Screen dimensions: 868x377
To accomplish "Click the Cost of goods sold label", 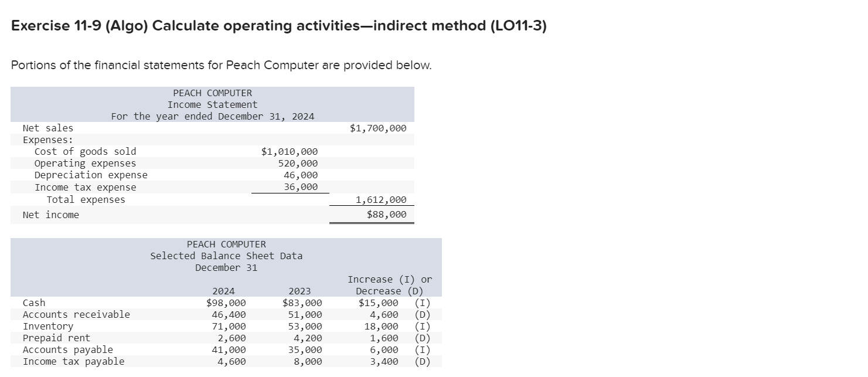I will [x=86, y=151].
